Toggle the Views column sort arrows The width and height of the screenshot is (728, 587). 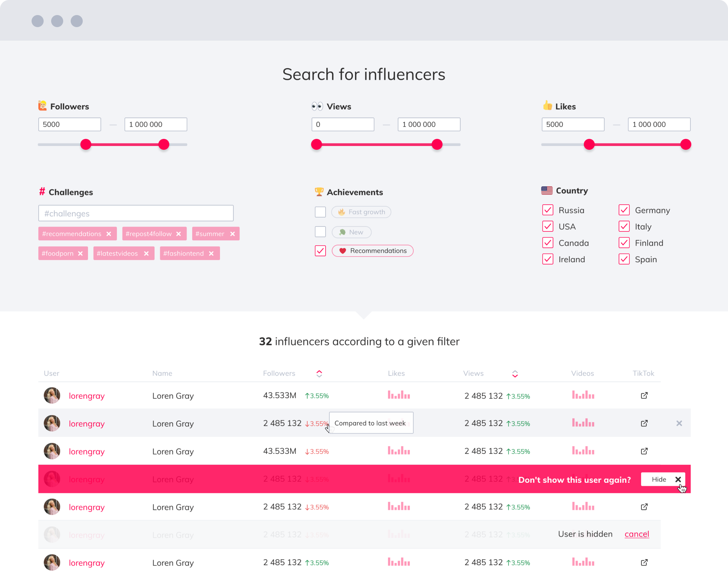(x=515, y=373)
